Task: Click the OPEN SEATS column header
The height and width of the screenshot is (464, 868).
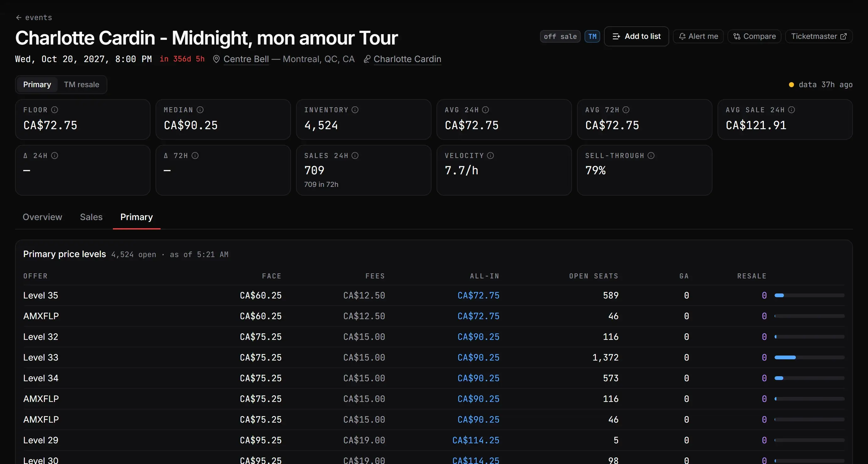Action: 594,276
